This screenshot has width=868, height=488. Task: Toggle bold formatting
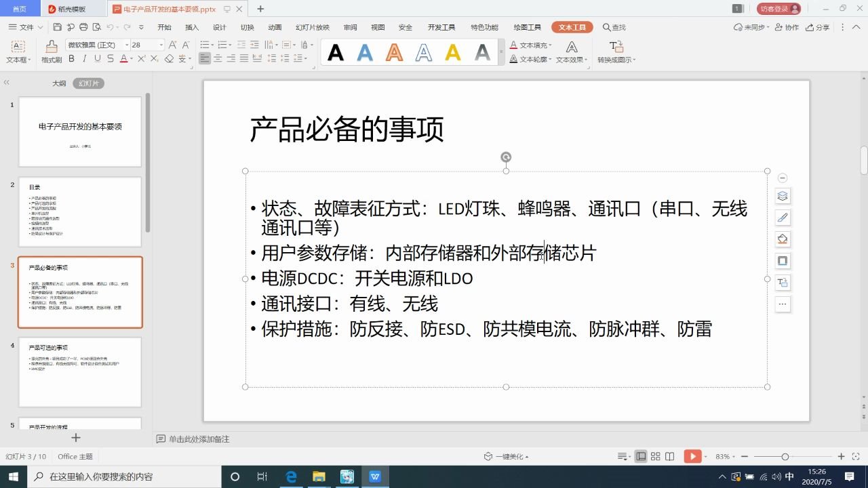point(71,59)
